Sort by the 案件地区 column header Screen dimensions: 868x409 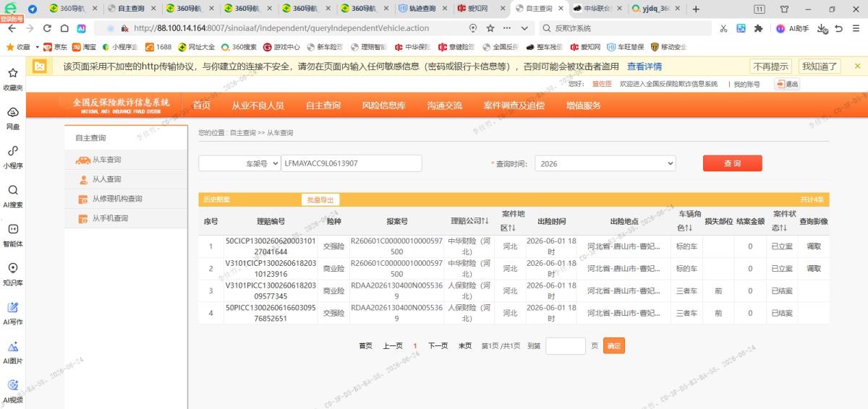coord(513,221)
